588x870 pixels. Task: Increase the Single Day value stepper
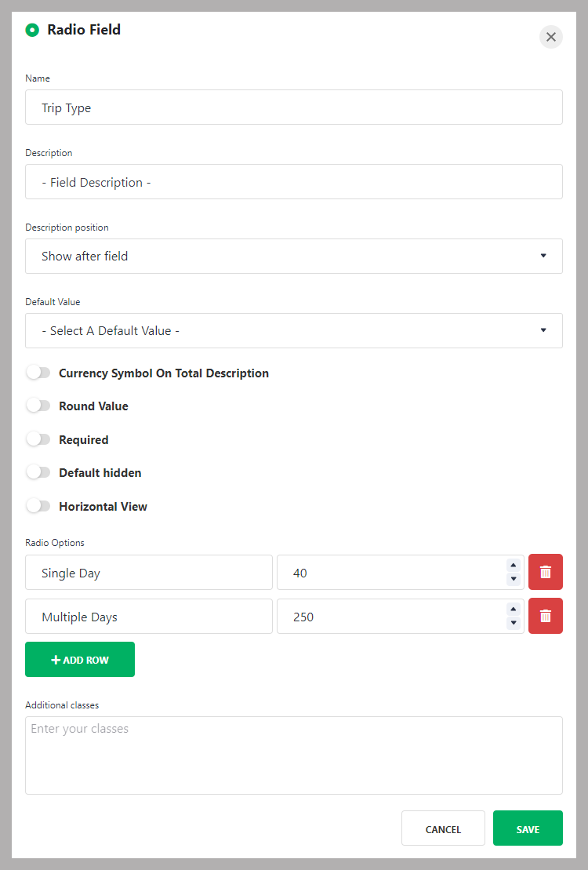coord(513,566)
